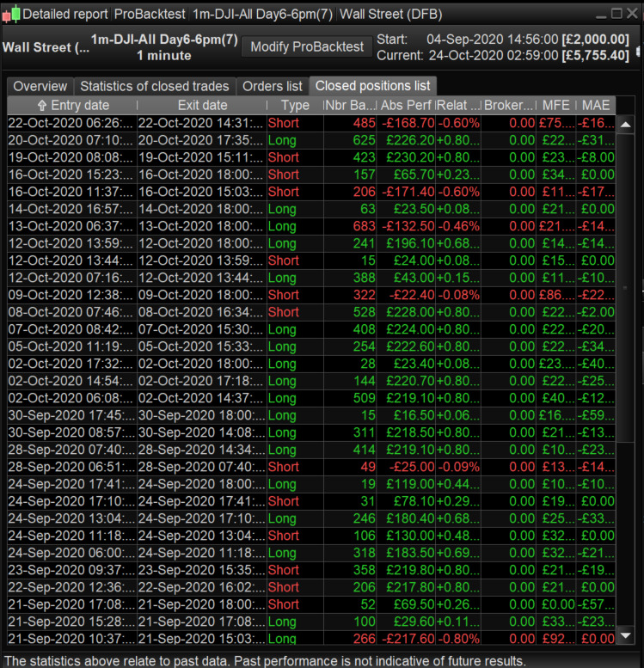Image resolution: width=644 pixels, height=668 pixels.
Task: Sort by Broker fees column header
Action: (x=509, y=105)
